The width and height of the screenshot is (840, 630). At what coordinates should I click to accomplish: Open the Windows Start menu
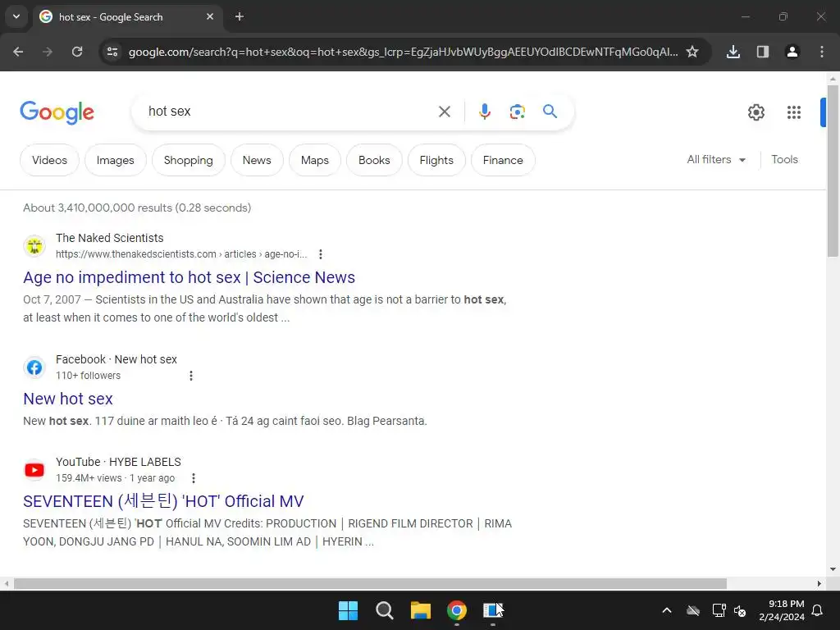[x=348, y=610]
